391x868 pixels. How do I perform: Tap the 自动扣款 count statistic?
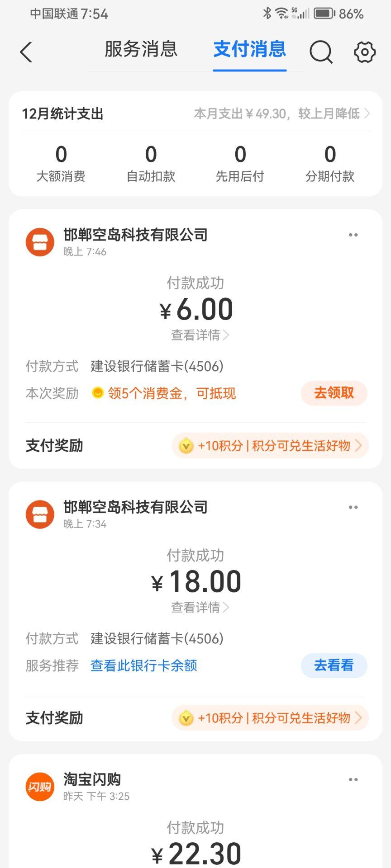coord(151,163)
